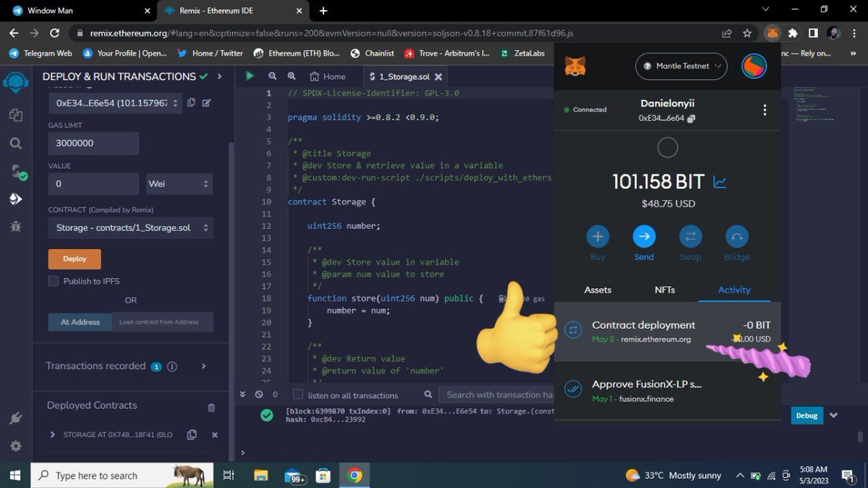Image resolution: width=868 pixels, height=488 pixels.
Task: Expand the Transactions recorded section
Action: coord(203,366)
